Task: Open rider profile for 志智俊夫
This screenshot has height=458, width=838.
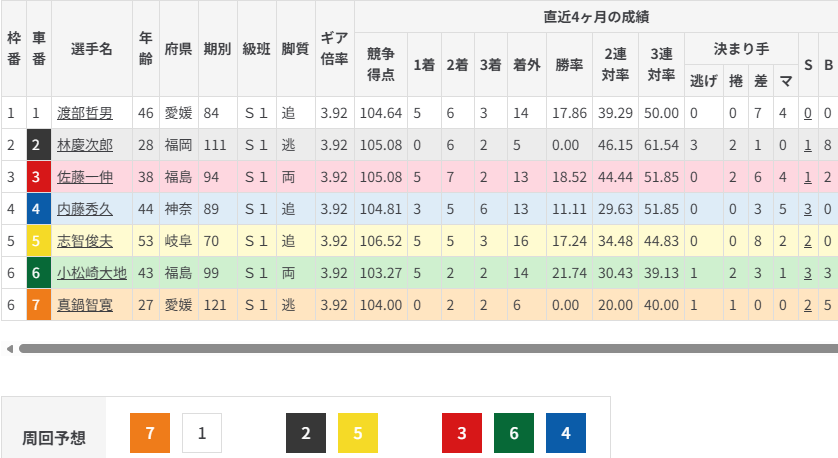Action: pyautogui.click(x=85, y=243)
